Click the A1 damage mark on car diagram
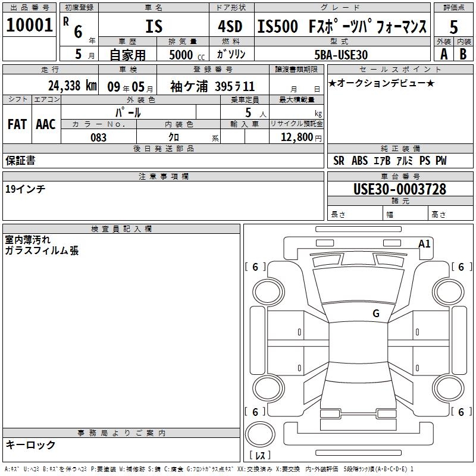This screenshot has height=476, width=476. click(424, 243)
